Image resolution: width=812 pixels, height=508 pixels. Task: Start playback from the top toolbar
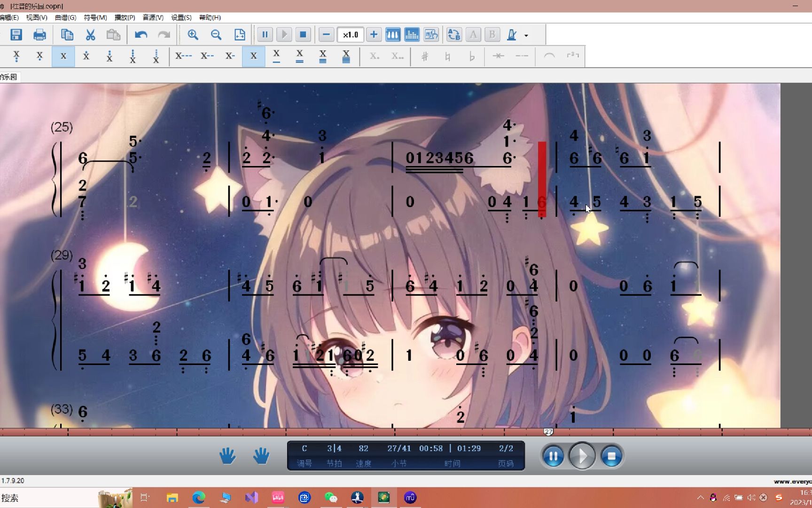tap(284, 34)
